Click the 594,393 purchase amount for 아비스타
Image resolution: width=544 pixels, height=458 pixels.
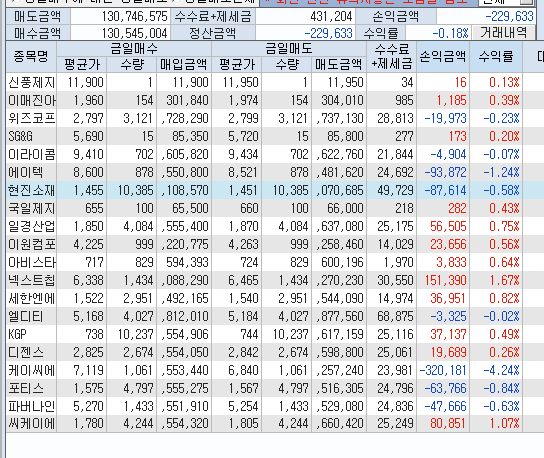[184, 263]
